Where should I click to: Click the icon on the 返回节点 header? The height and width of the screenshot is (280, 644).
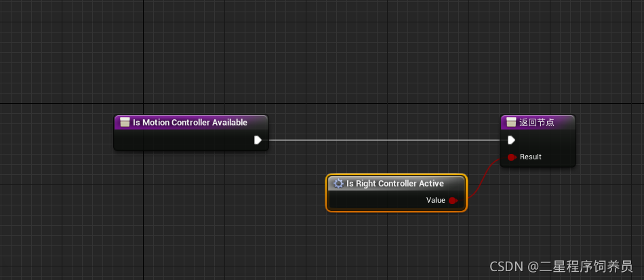point(511,122)
